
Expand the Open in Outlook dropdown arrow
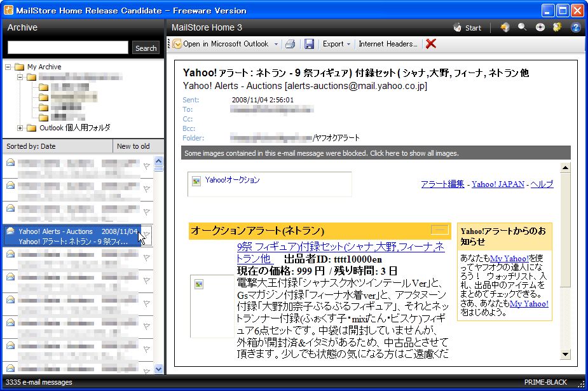(276, 45)
